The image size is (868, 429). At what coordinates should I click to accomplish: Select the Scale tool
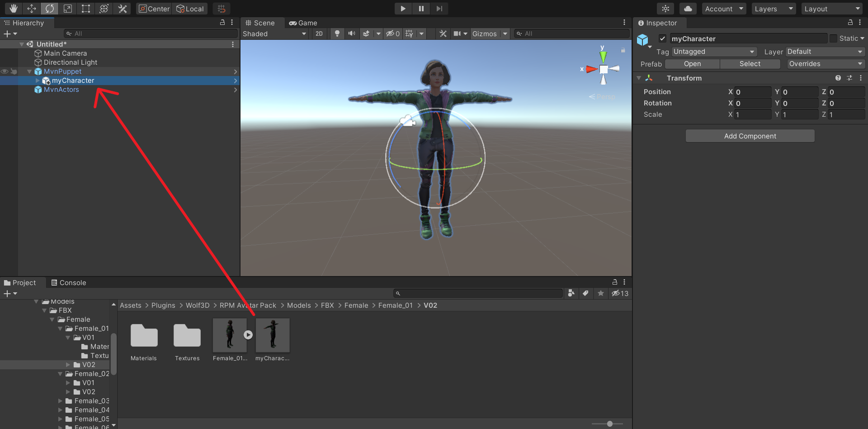(68, 9)
